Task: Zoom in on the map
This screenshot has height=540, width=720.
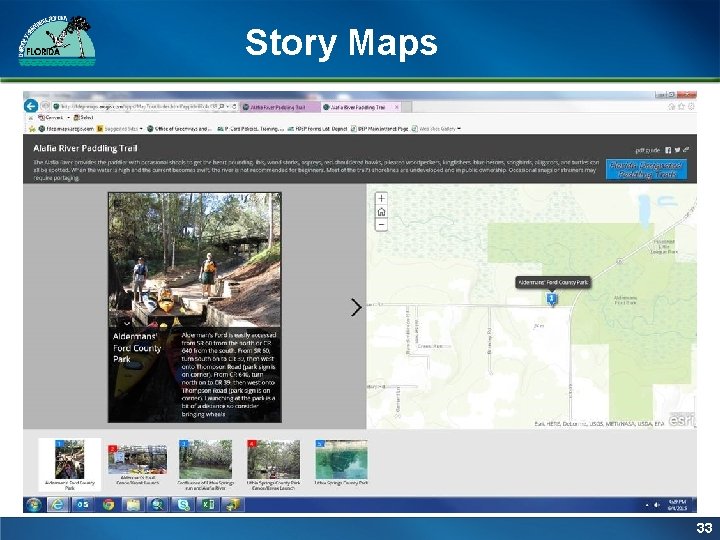Action: 381,198
